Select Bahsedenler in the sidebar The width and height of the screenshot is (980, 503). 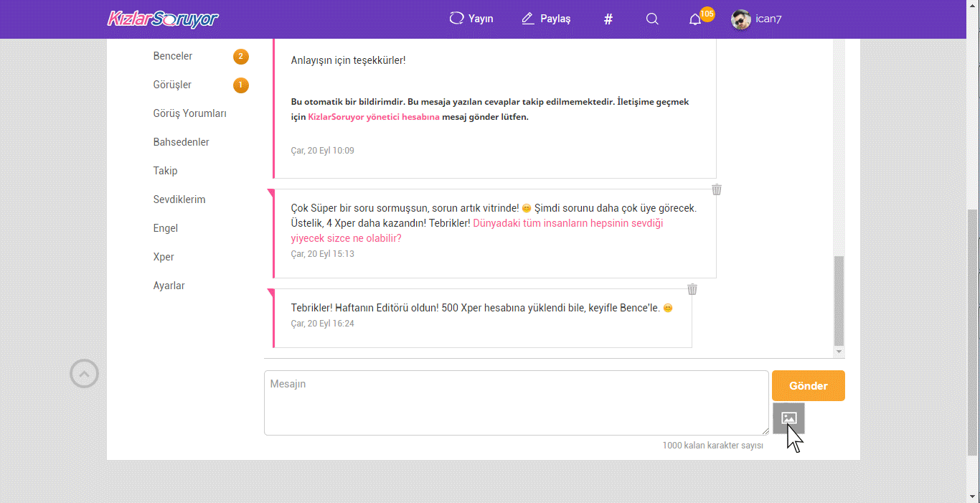coord(182,142)
